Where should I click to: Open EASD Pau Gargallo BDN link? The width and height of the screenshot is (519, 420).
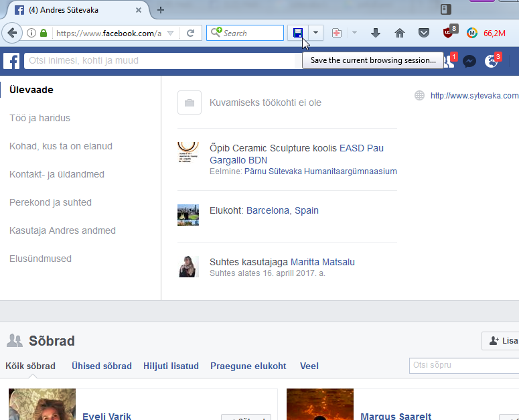[297, 154]
